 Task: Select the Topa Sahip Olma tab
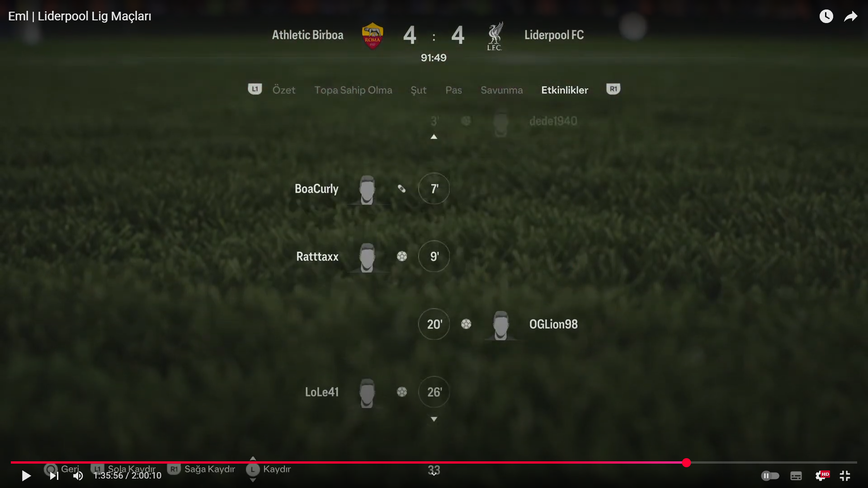click(353, 90)
